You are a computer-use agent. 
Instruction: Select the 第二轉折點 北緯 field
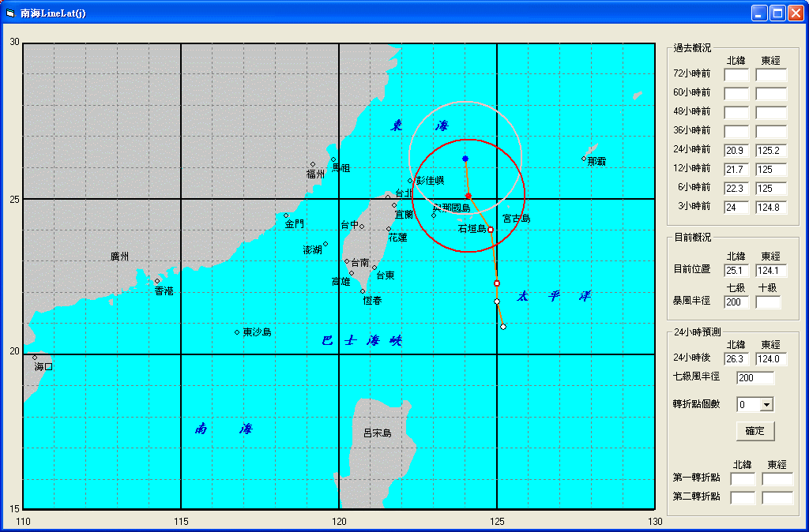click(743, 498)
